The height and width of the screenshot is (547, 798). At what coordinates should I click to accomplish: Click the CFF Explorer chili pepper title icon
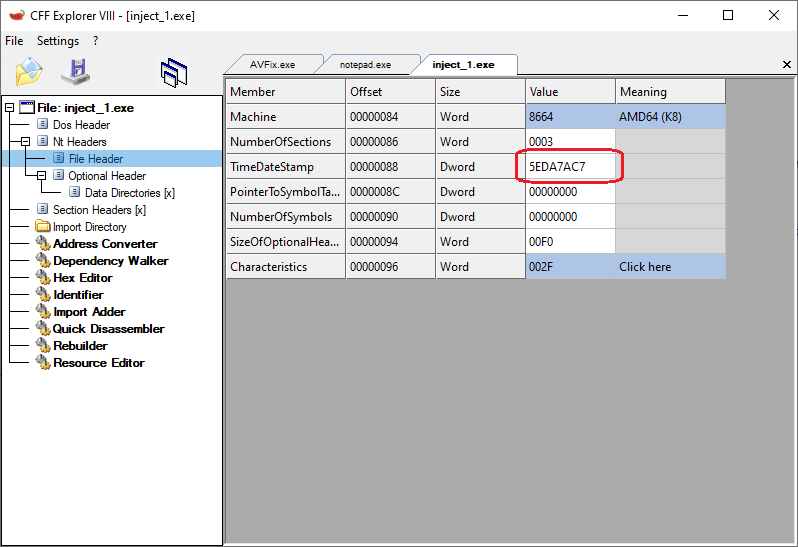click(16, 15)
